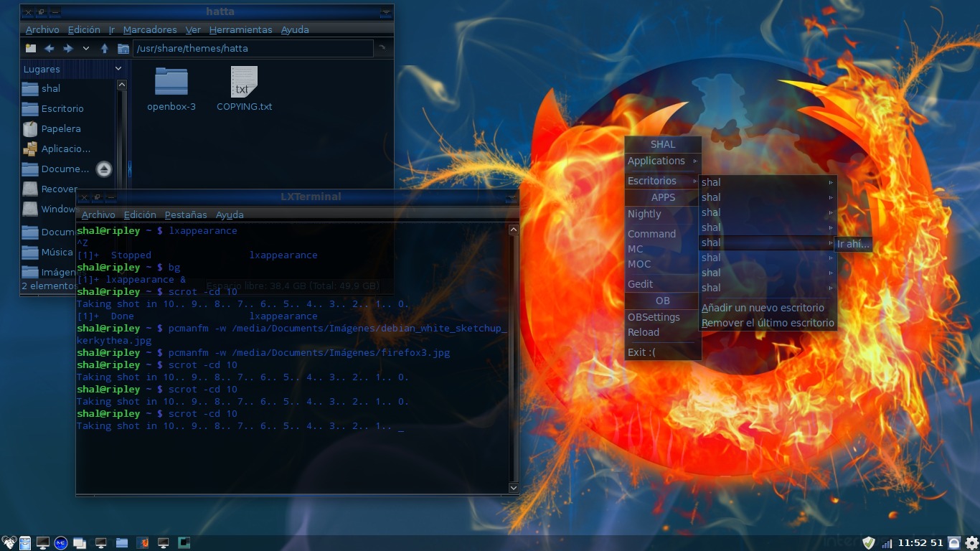
Task: Open Ayuda menu in hatta window
Action: point(295,29)
